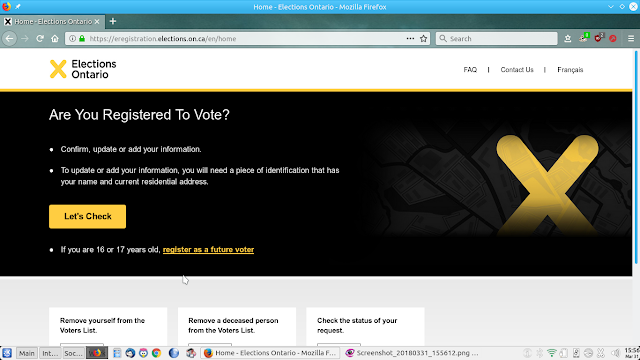
Task: Click the Bluetooth tray icon
Action: pyautogui.click(x=540, y=353)
